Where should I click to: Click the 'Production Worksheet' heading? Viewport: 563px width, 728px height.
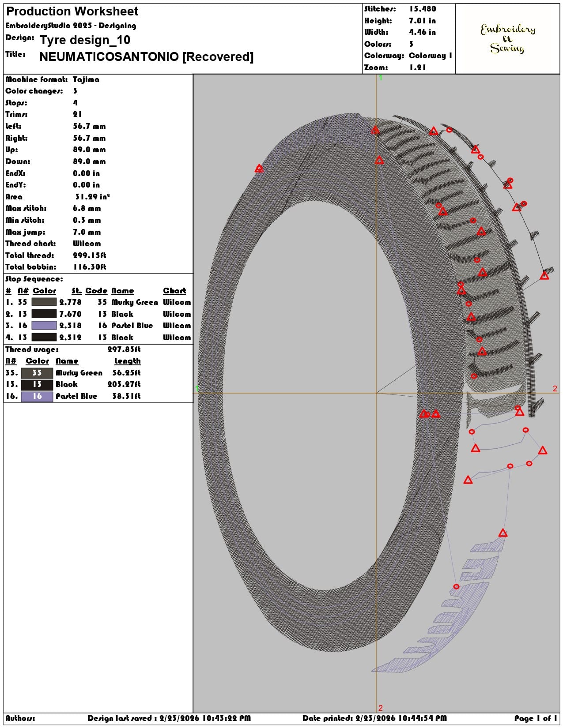pyautogui.click(x=72, y=11)
